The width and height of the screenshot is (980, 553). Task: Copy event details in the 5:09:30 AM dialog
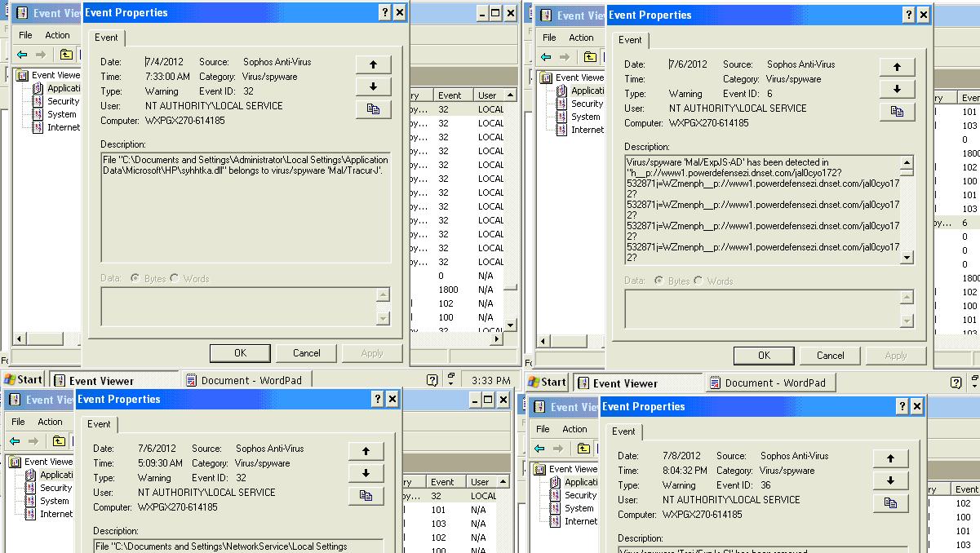click(366, 495)
